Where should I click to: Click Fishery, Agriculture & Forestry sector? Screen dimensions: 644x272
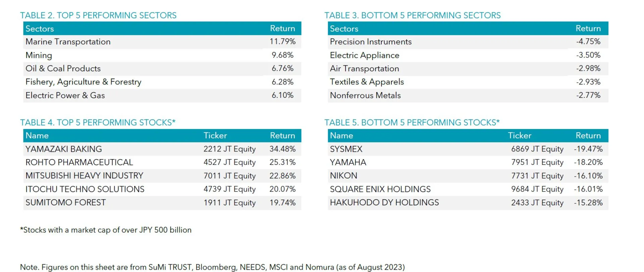84,82
